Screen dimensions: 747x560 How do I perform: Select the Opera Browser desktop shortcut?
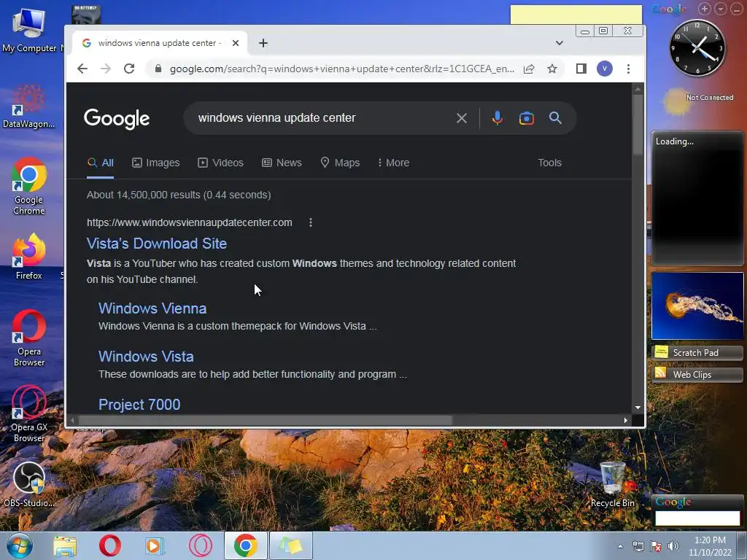click(x=28, y=338)
